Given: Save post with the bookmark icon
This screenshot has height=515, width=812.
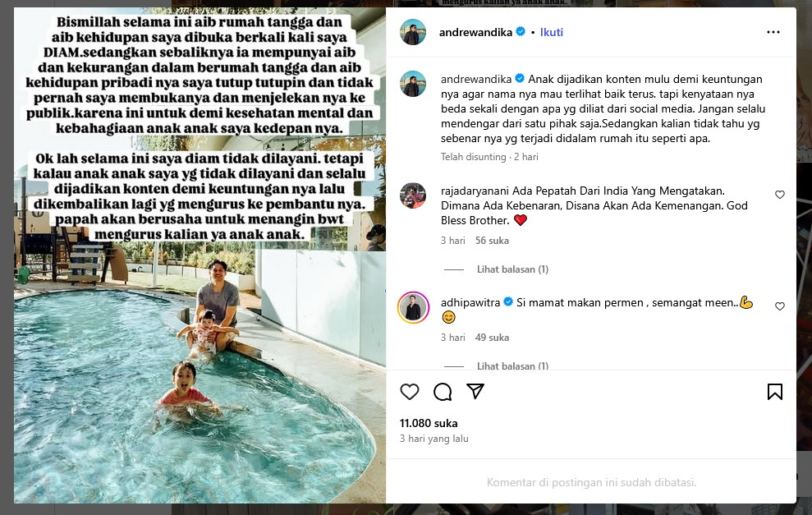Looking at the screenshot, I should coord(775,392).
